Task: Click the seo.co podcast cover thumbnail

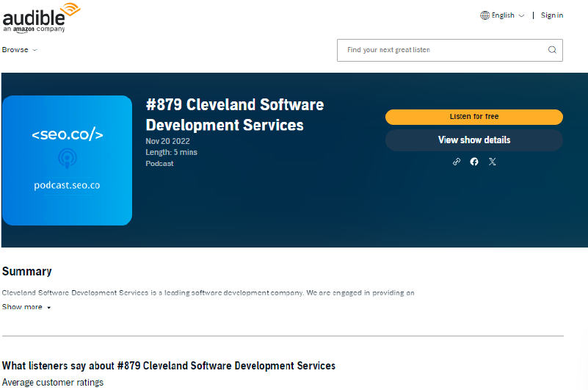Action: [67, 161]
